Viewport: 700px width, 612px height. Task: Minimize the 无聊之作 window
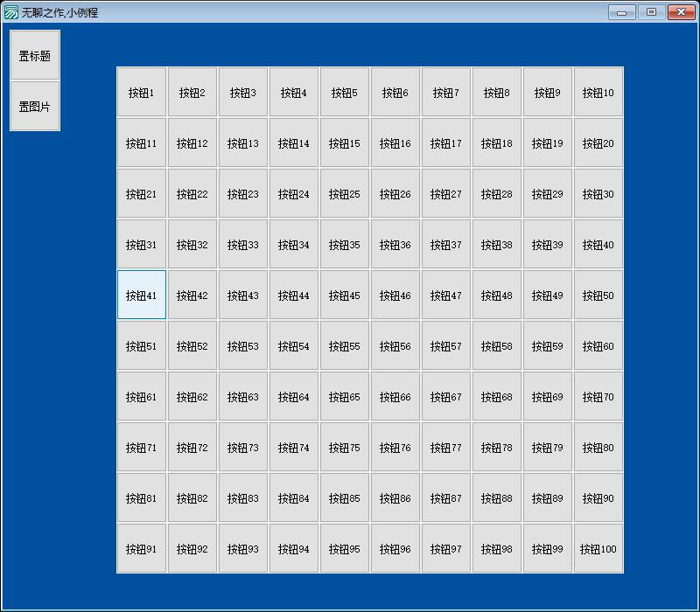pos(622,12)
